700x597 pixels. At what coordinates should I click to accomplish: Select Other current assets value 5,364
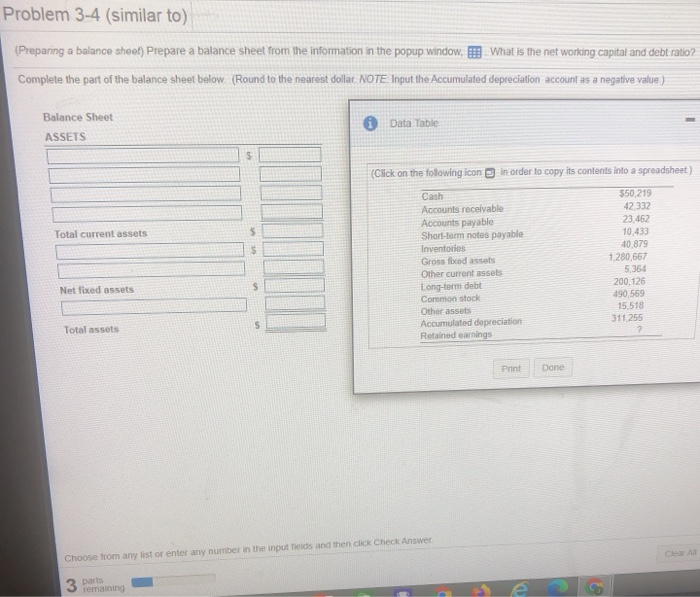click(635, 269)
